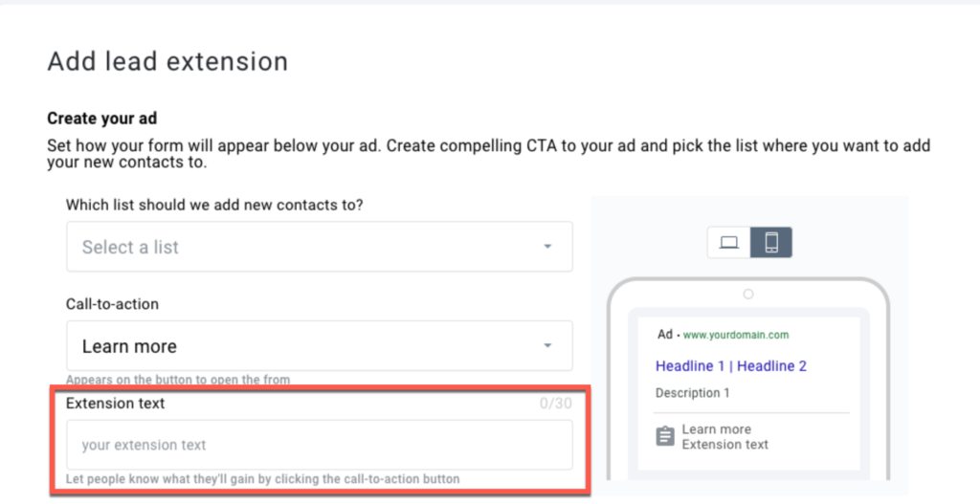The image size is (980, 504).
Task: Click the Ad label in preview
Action: [665, 334]
